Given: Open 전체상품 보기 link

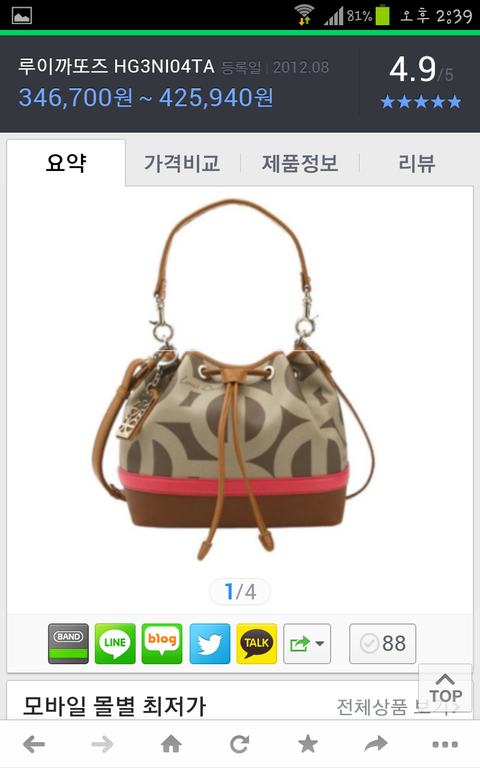Looking at the screenshot, I should pyautogui.click(x=397, y=707).
